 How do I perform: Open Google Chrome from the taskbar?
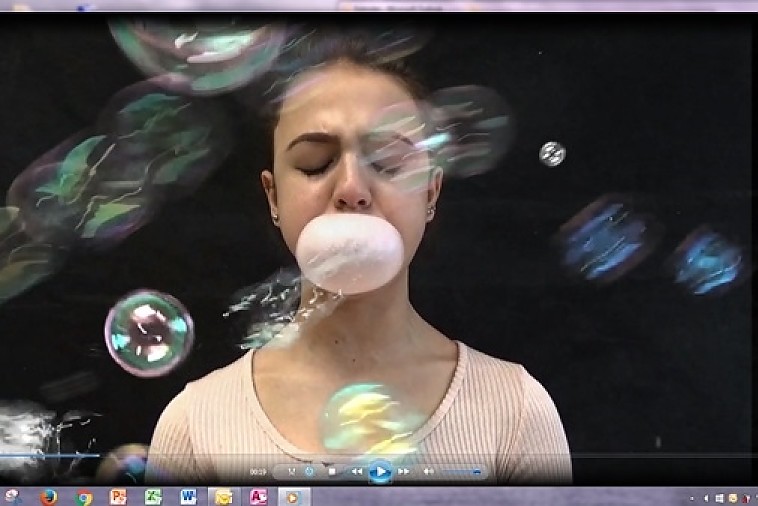tap(84, 496)
